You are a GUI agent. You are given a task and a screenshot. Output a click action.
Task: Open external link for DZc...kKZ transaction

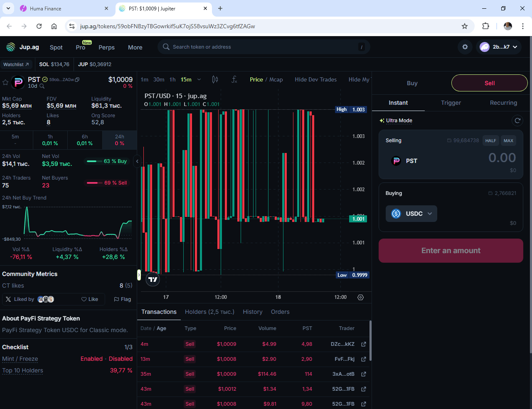(x=364, y=344)
